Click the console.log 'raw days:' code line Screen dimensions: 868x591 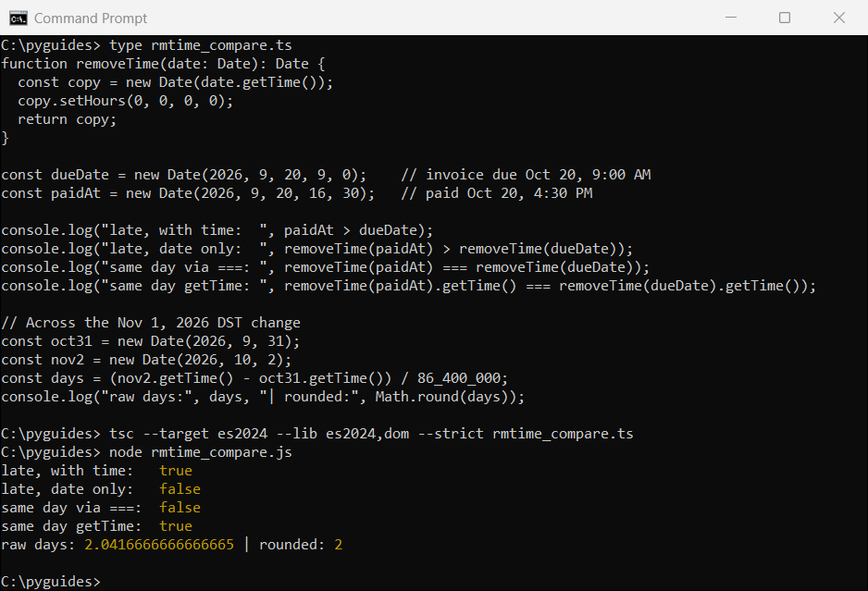pyautogui.click(x=263, y=397)
